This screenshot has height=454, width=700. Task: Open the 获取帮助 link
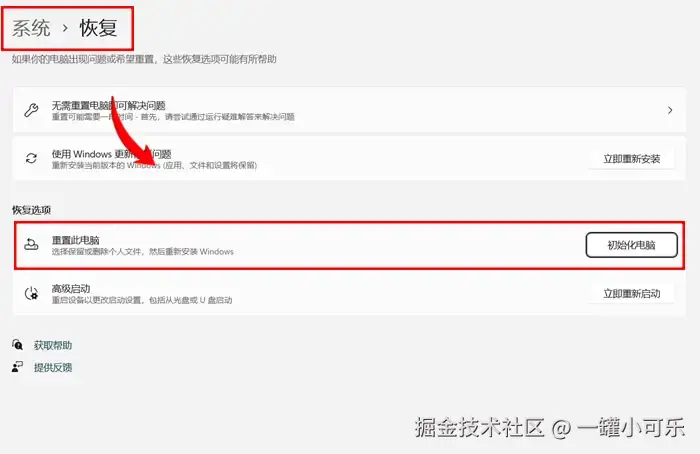[53, 345]
